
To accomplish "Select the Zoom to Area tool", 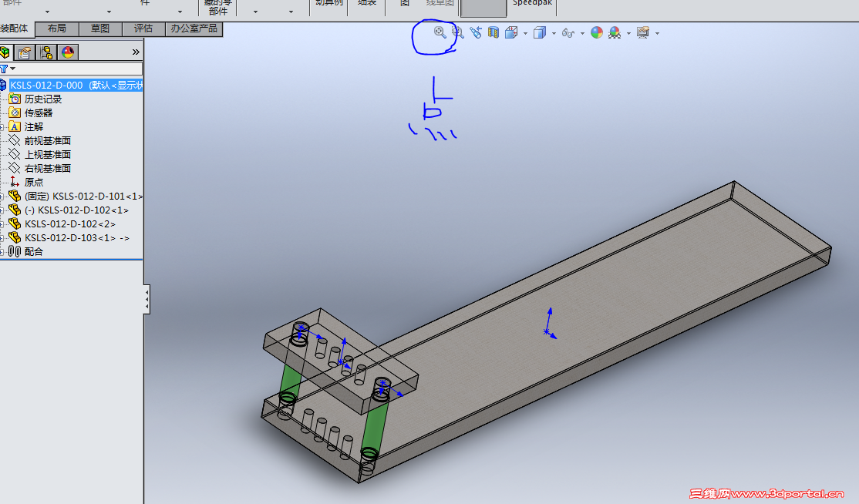I will [x=458, y=32].
